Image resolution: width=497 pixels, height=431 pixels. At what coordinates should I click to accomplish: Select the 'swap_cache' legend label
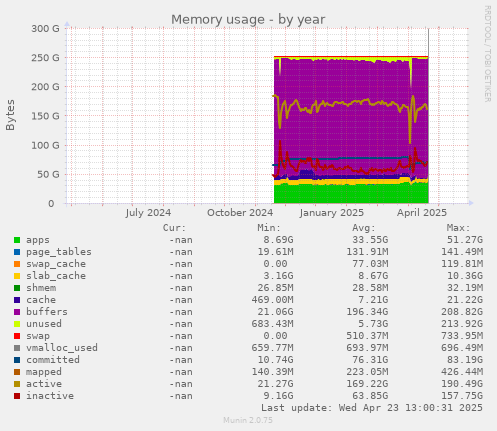click(56, 264)
